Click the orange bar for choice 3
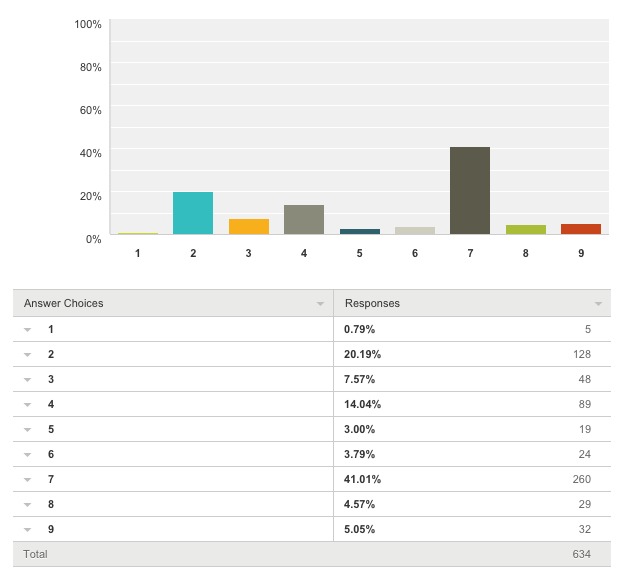 tap(249, 226)
